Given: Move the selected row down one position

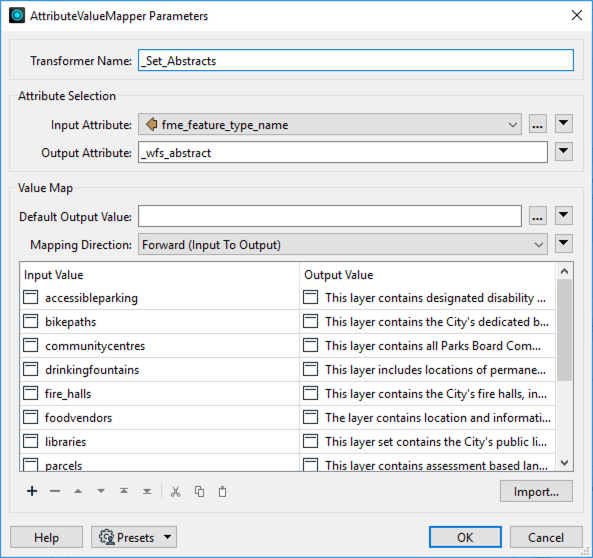Looking at the screenshot, I should [101, 491].
